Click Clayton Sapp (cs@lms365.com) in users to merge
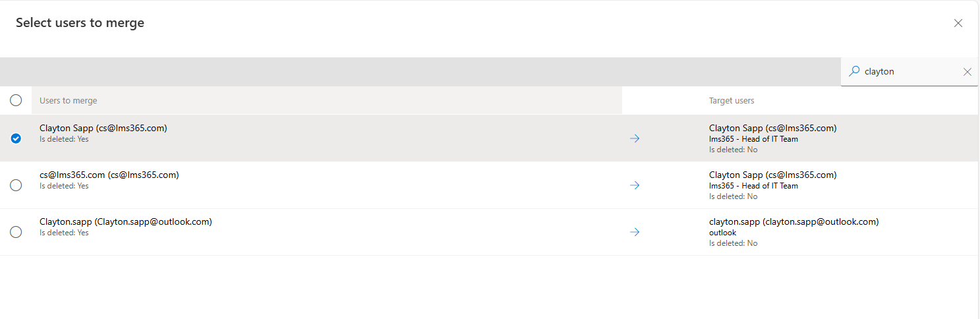Screen dimensions: 980x319 click(x=103, y=128)
